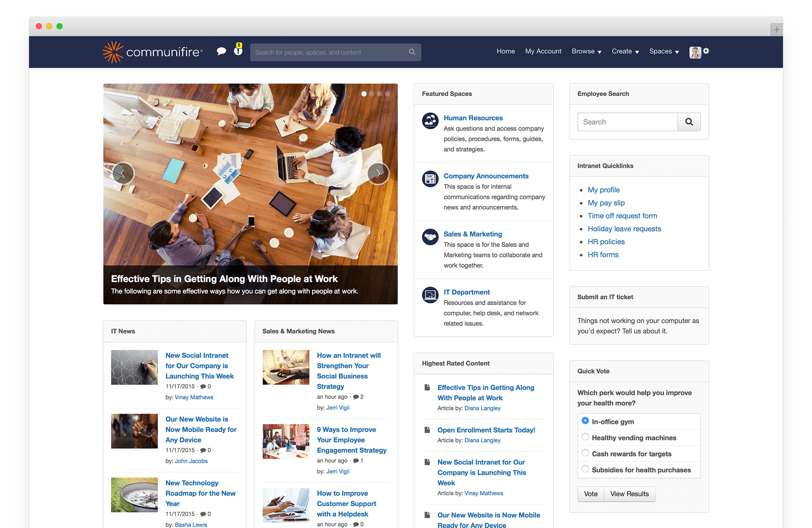This screenshot has width=812, height=528.
Task: Open the chat messages icon in the header
Action: point(222,52)
